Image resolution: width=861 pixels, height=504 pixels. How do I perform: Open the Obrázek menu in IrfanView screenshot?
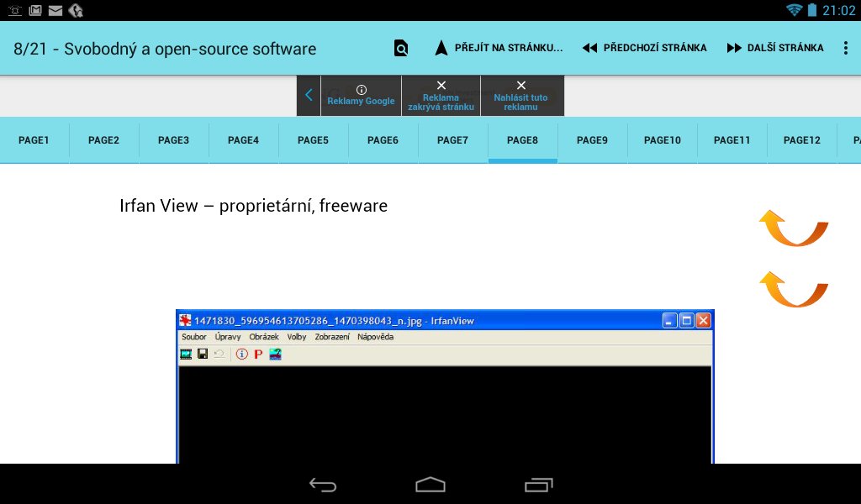264,337
